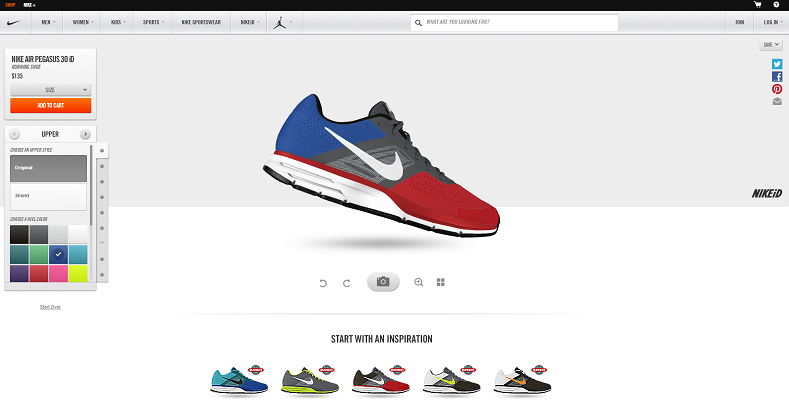Choose the Original upper style
The image size is (789, 405).
click(48, 168)
